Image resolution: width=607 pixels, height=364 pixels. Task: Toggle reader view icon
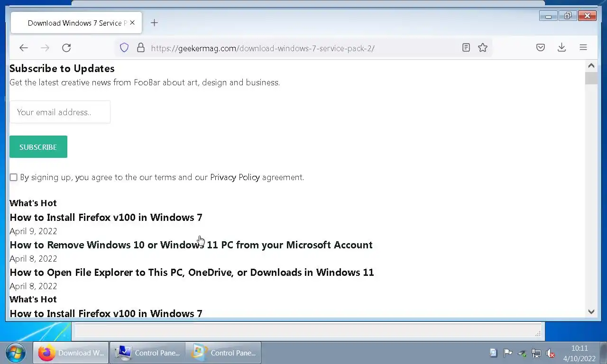pyautogui.click(x=466, y=47)
